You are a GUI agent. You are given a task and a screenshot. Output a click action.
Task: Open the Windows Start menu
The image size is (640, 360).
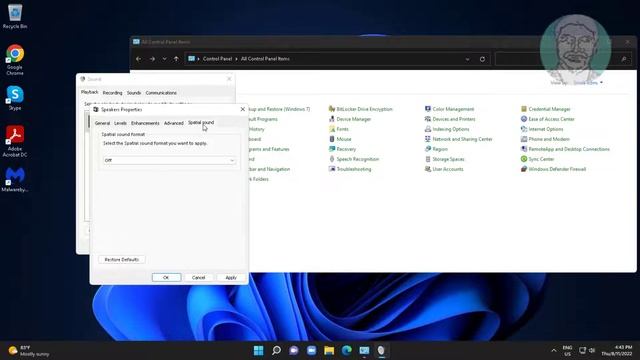258,351
